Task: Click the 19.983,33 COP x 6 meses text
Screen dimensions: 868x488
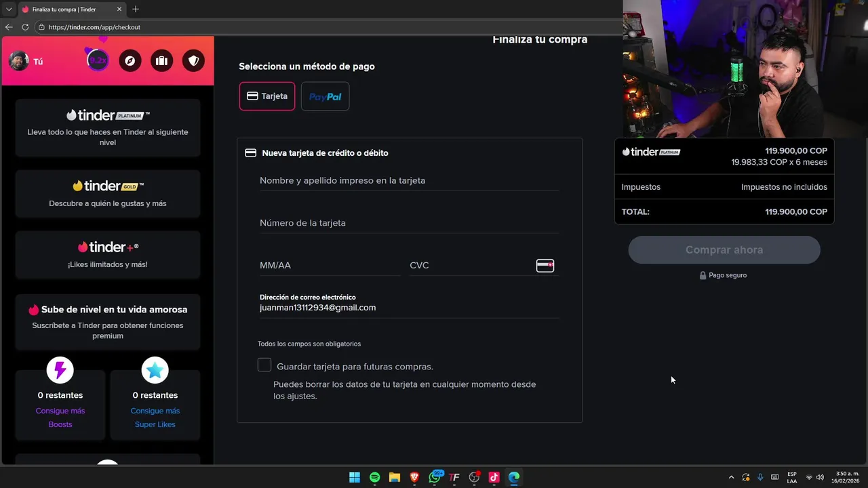Action: click(x=779, y=163)
